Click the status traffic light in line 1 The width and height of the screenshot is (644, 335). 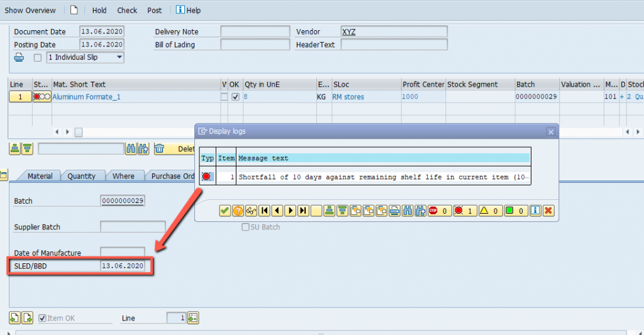pyautogui.click(x=42, y=97)
